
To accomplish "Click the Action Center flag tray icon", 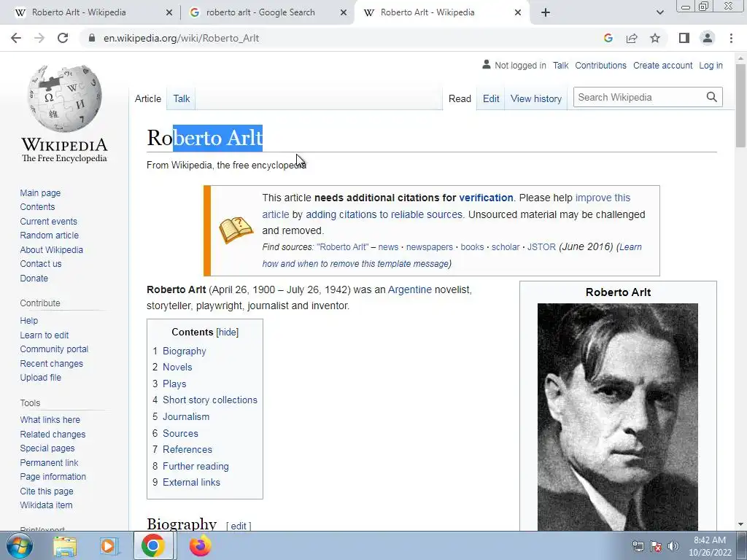I will (x=656, y=546).
